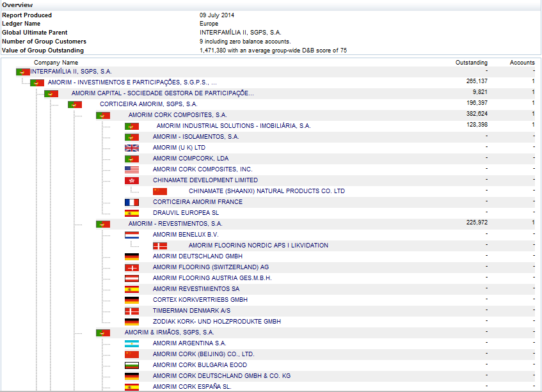This screenshot has width=542, height=392.
Task: Click the flag next to AMORIM CAPITAL row
Action: 51,93
